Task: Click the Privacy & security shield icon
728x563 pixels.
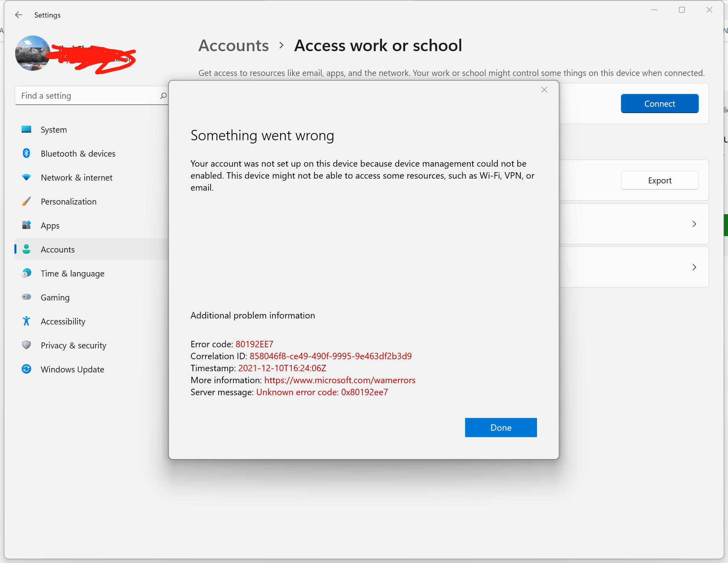Action: 26,345
